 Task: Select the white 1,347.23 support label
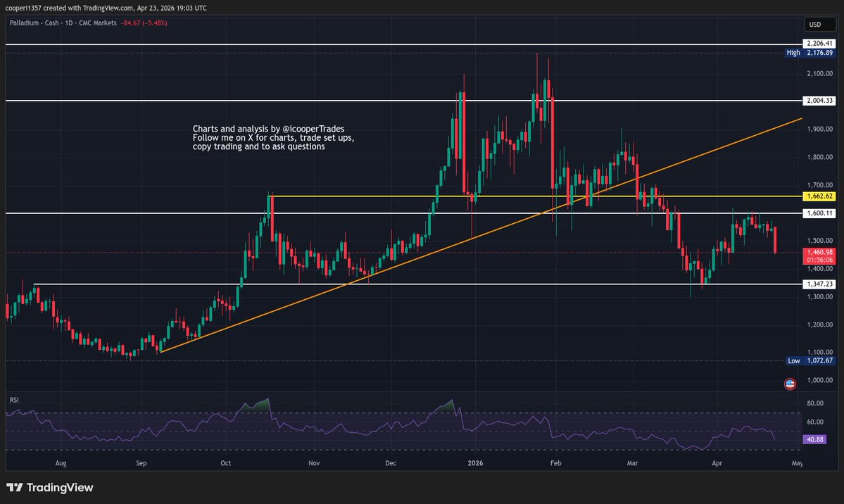point(820,284)
